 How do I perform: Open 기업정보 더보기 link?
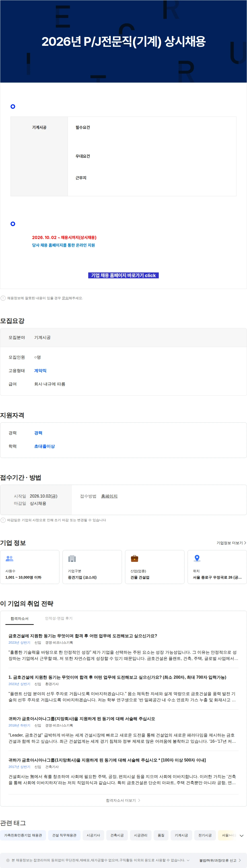(231, 543)
